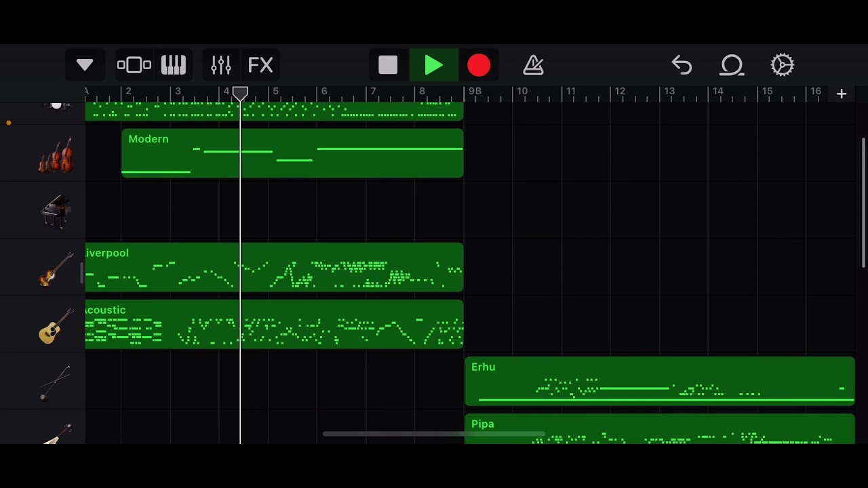This screenshot has width=868, height=488.
Task: Click bar 6 on the ruler
Action: pyautogui.click(x=323, y=91)
